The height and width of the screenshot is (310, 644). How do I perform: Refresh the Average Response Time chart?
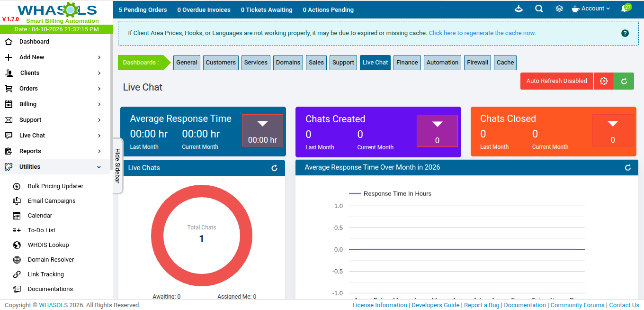point(627,168)
